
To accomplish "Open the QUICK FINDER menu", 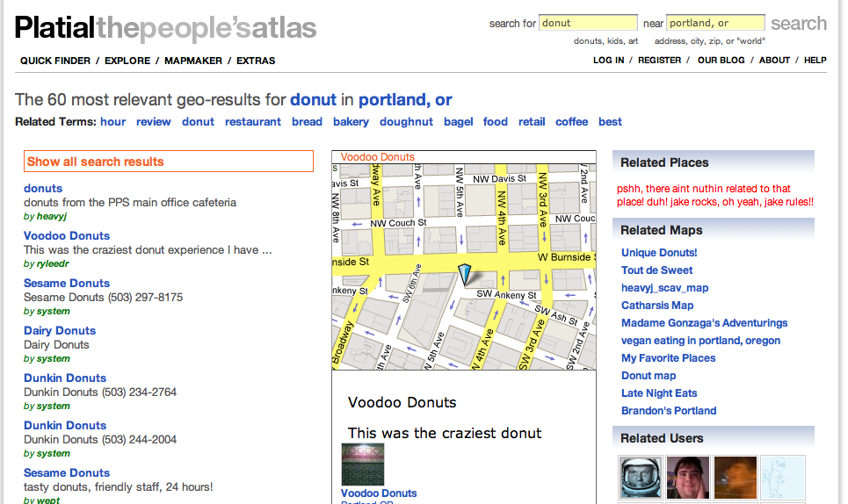I will click(x=55, y=61).
